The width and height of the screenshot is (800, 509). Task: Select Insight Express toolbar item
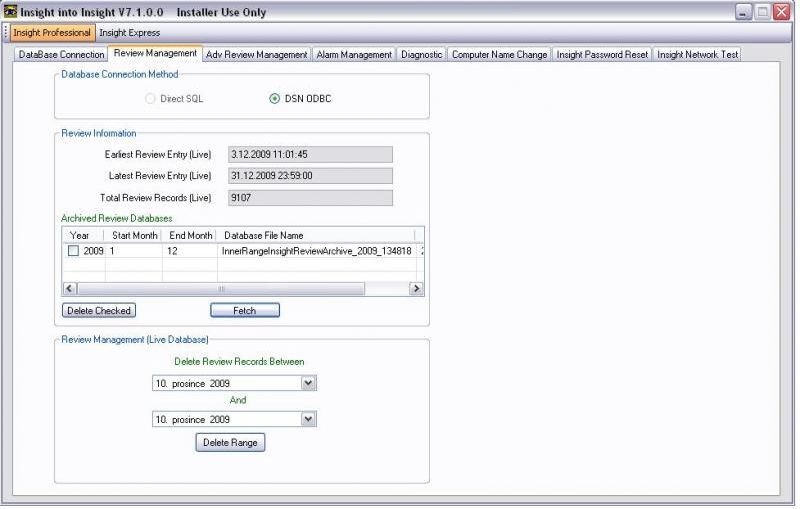[x=129, y=33]
